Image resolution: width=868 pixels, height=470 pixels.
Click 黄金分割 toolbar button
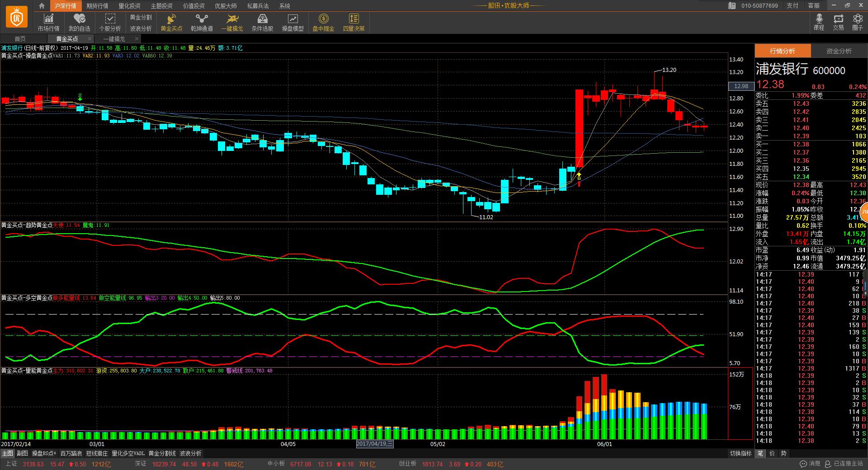pos(141,17)
